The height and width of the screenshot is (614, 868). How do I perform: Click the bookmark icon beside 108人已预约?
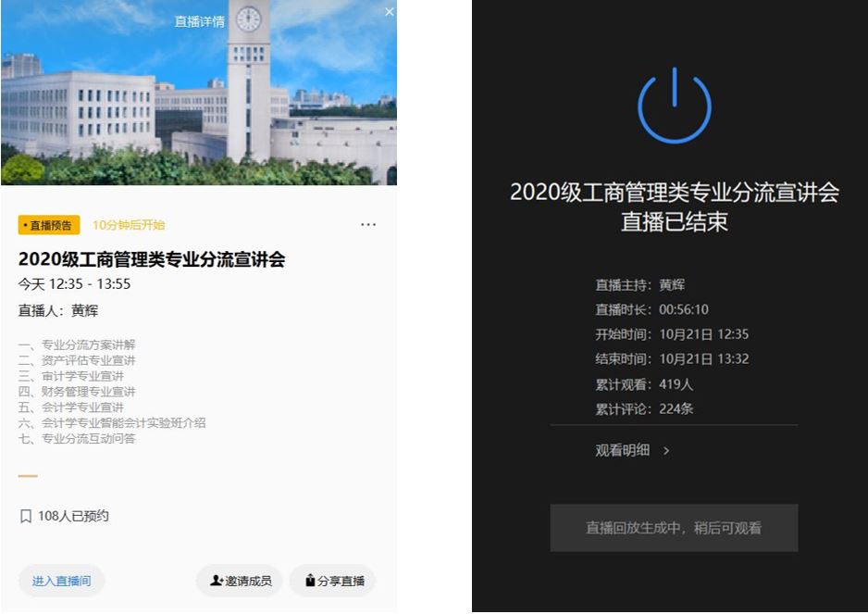coord(26,516)
